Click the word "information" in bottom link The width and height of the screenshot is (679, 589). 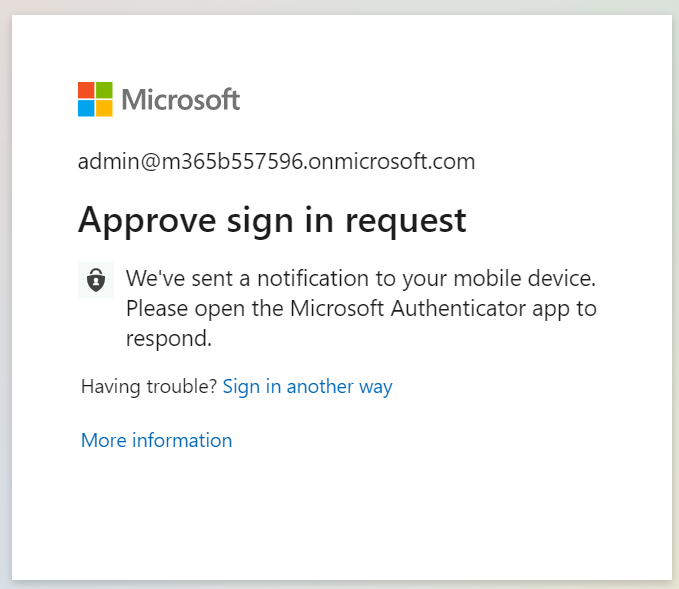[x=182, y=440]
